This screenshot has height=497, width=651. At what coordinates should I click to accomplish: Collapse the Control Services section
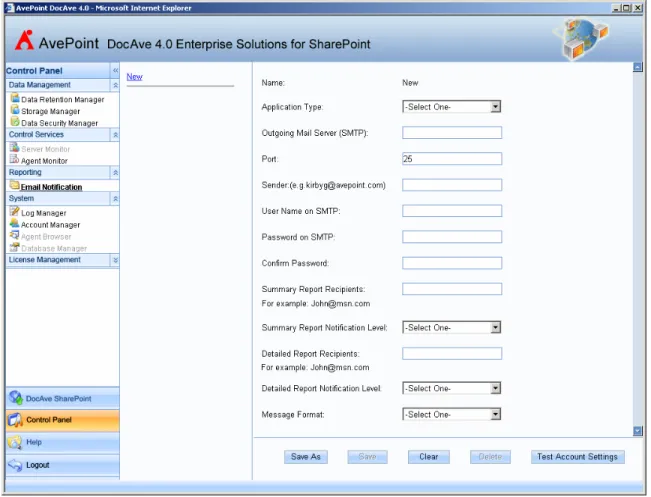[x=115, y=135]
